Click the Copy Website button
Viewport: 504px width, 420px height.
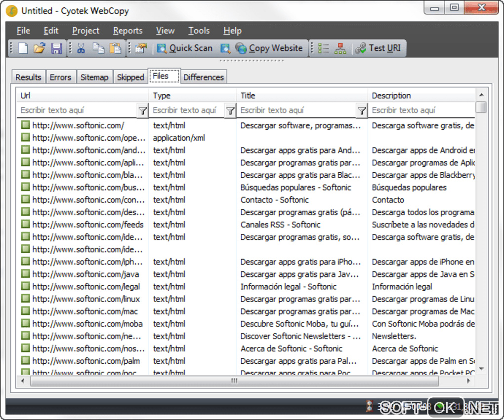[x=269, y=48]
